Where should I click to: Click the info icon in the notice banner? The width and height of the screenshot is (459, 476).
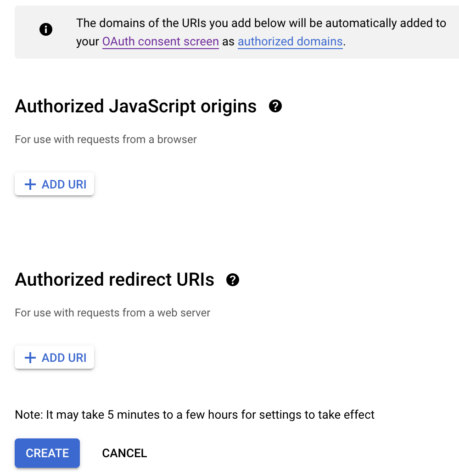[x=45, y=29]
